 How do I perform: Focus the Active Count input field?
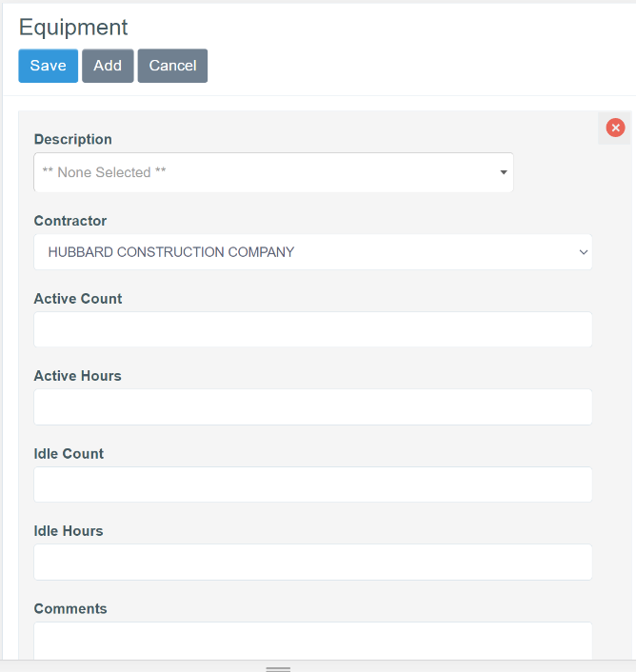click(x=312, y=329)
